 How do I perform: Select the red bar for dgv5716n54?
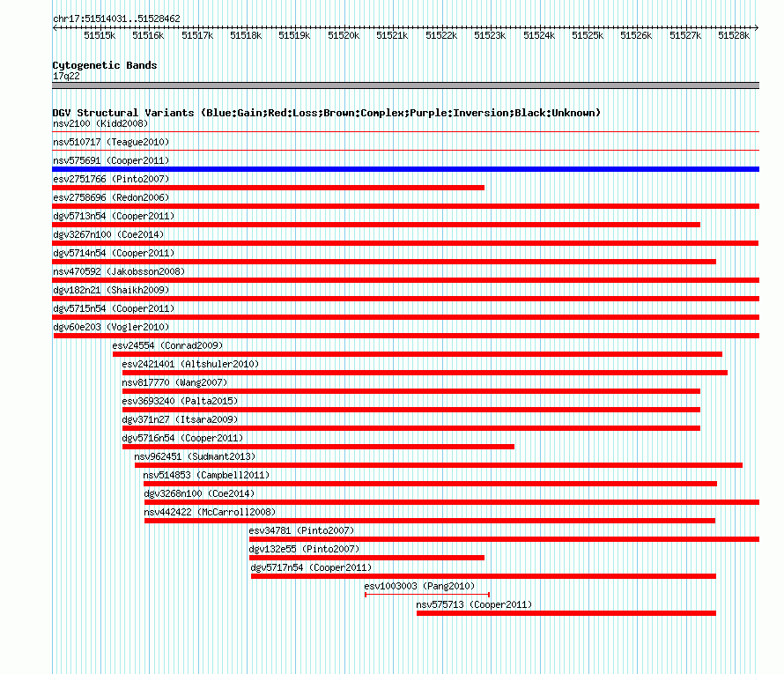[x=318, y=447]
